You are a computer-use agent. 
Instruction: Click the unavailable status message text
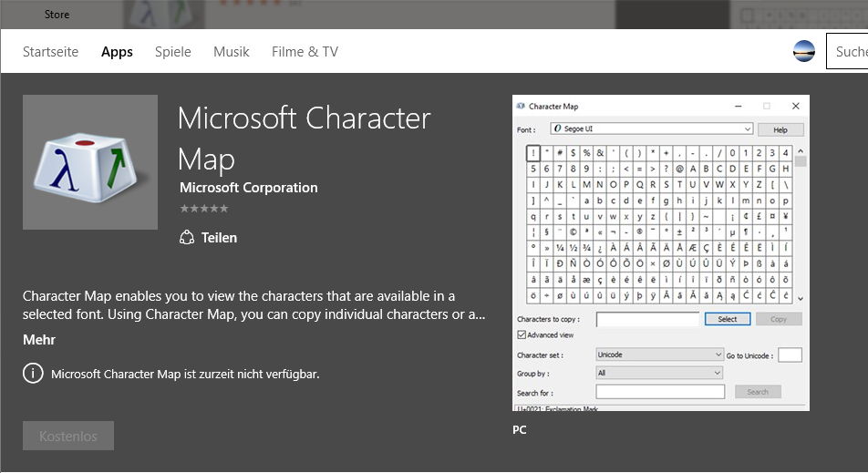[185, 374]
